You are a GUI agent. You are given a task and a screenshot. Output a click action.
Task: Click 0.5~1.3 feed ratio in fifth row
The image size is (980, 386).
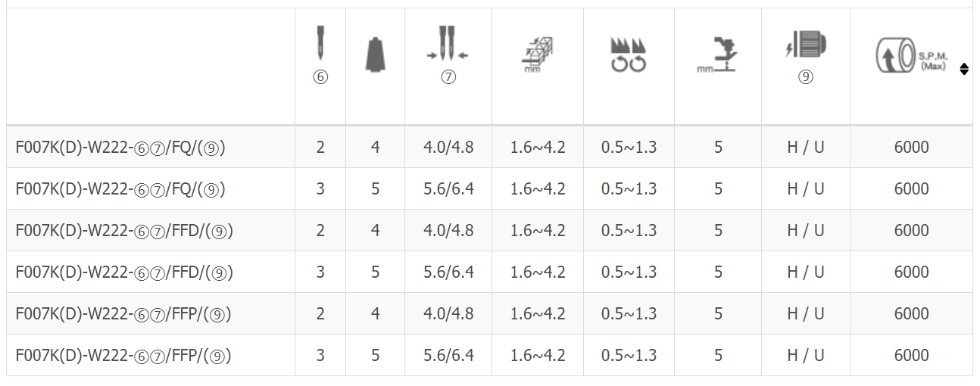click(x=629, y=313)
